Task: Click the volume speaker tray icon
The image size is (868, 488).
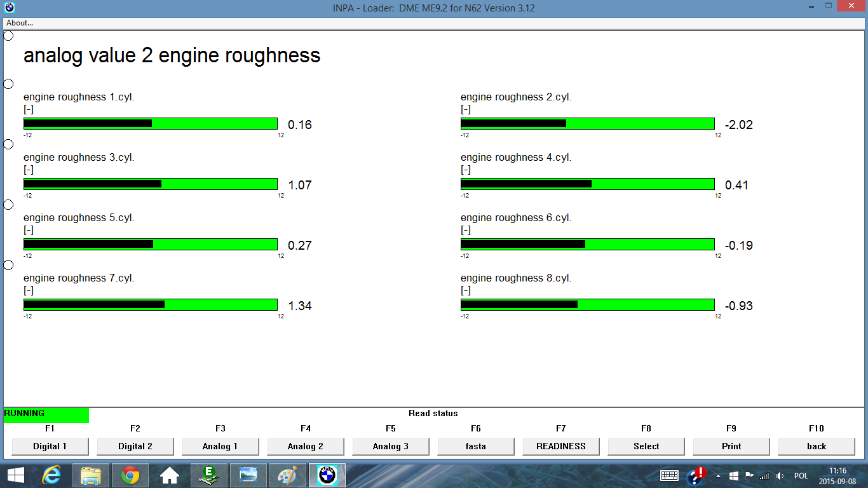Action: point(780,475)
